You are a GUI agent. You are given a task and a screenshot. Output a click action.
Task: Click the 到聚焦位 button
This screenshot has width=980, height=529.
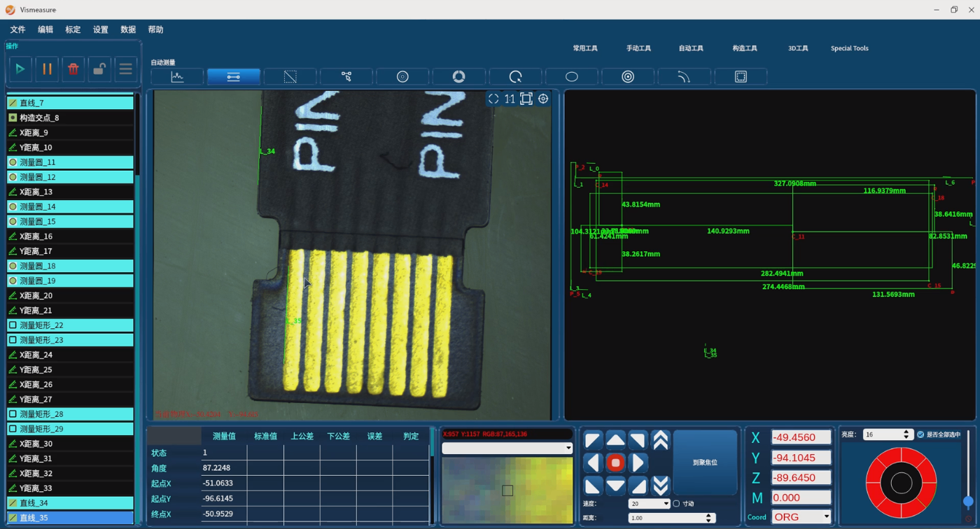tap(705, 463)
